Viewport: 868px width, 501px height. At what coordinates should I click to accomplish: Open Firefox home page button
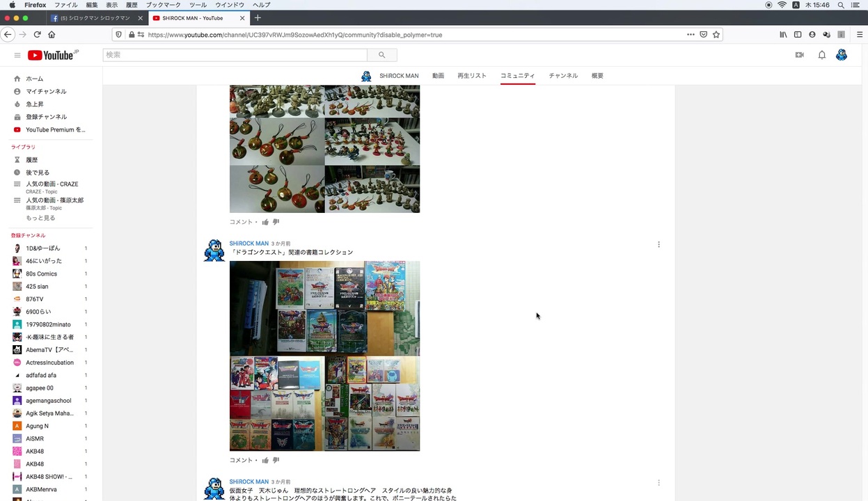[x=52, y=34]
